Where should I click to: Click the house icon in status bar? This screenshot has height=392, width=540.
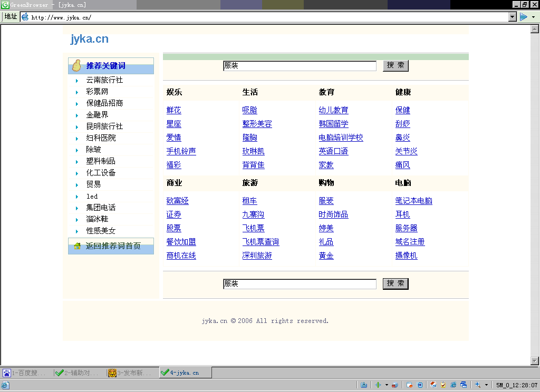433,385
